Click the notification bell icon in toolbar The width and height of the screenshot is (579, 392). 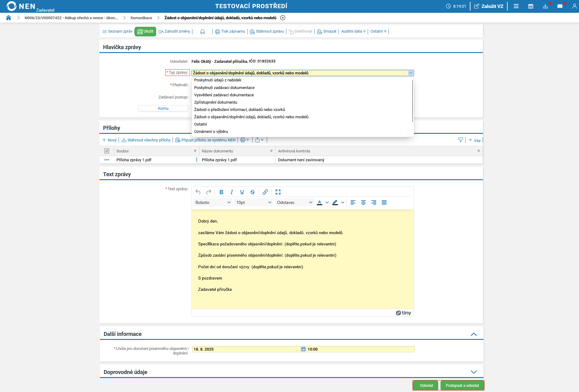point(202,31)
